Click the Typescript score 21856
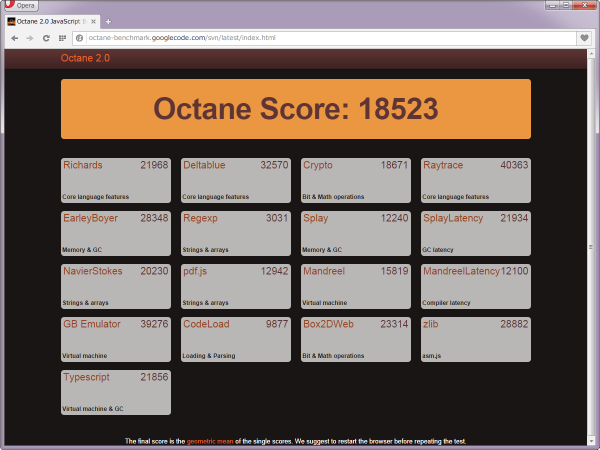600x450 pixels. pos(154,377)
